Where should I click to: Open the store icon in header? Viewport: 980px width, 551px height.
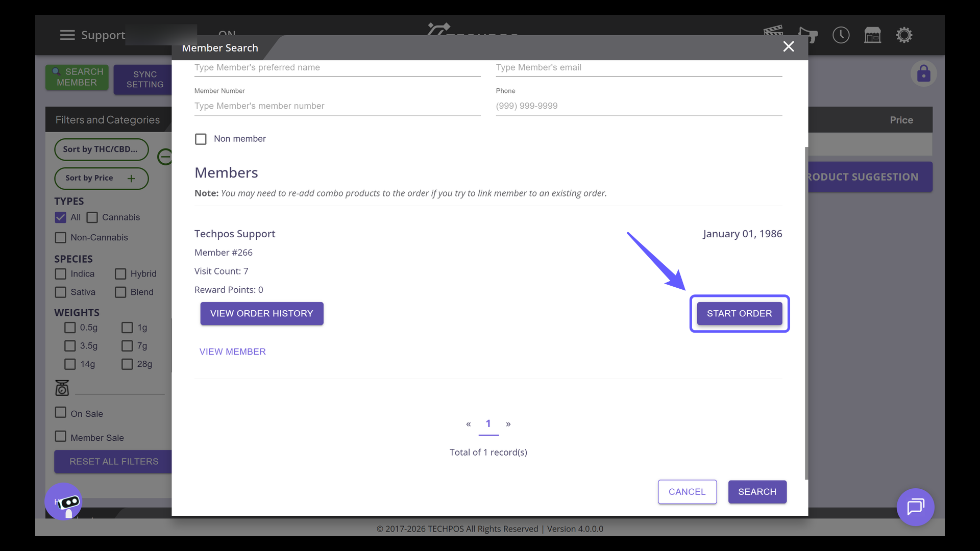pyautogui.click(x=872, y=35)
